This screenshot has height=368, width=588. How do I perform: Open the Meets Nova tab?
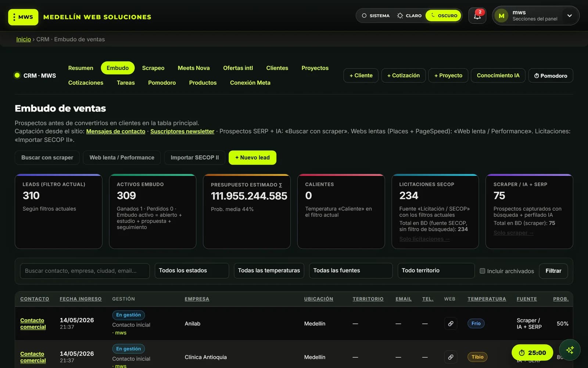click(x=194, y=68)
